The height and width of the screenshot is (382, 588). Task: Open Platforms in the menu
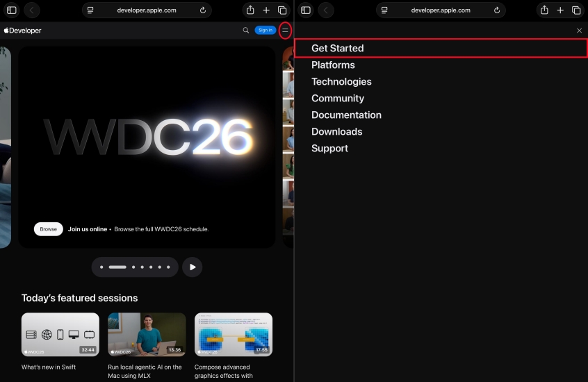(x=333, y=65)
